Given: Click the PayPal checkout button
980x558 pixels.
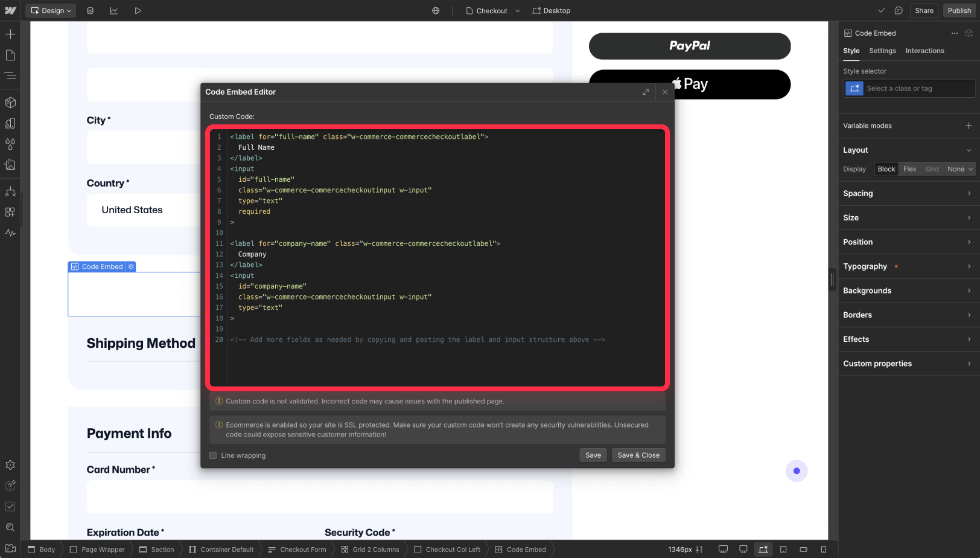Looking at the screenshot, I should pos(690,46).
